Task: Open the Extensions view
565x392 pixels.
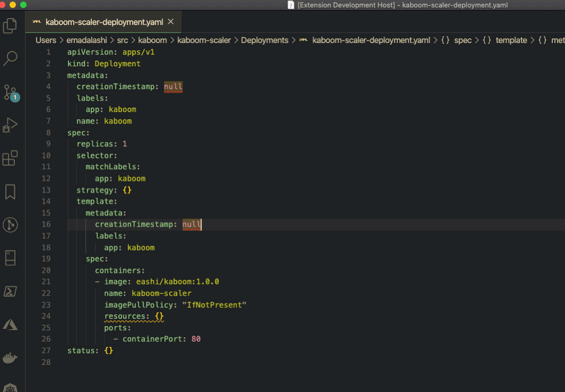Action: coord(11,158)
